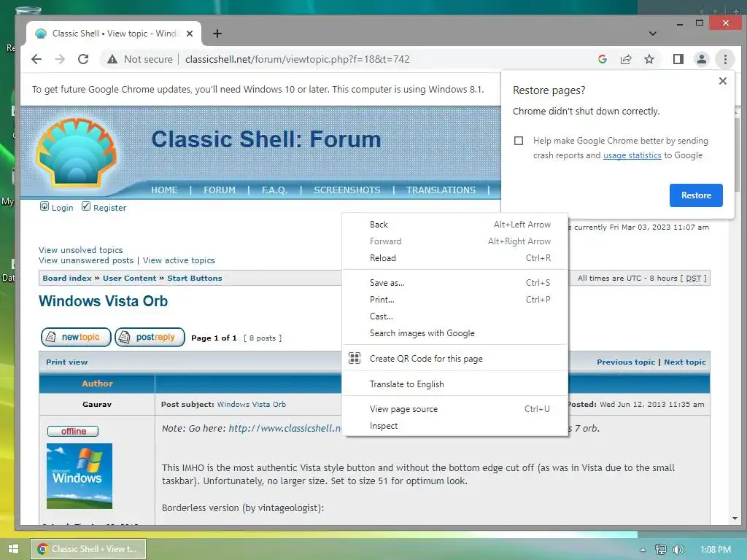Open View active topics

click(x=179, y=260)
